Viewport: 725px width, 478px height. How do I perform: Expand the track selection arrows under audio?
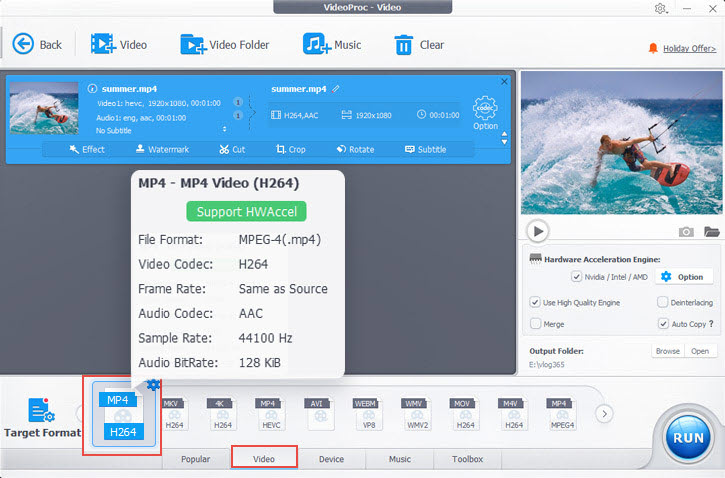tap(225, 129)
